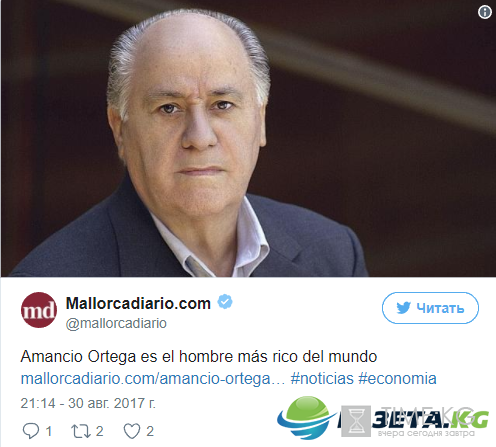
Task: Open the tweet photo of the man
Action: [x=248, y=138]
